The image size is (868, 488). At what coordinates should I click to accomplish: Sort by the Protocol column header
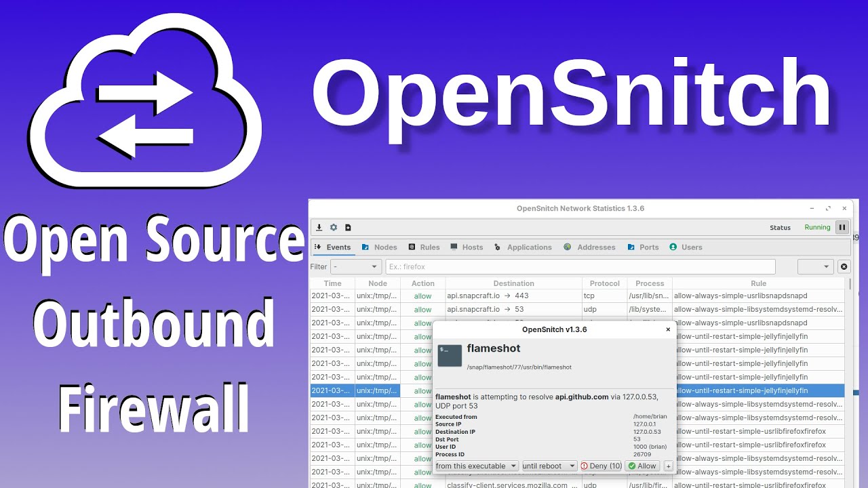(x=604, y=283)
